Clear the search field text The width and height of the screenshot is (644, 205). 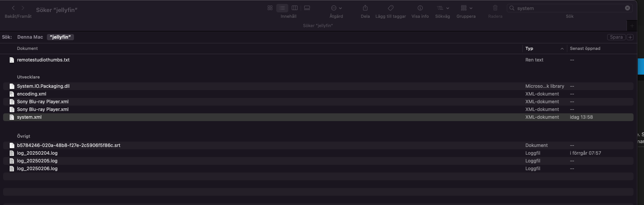coord(627,8)
